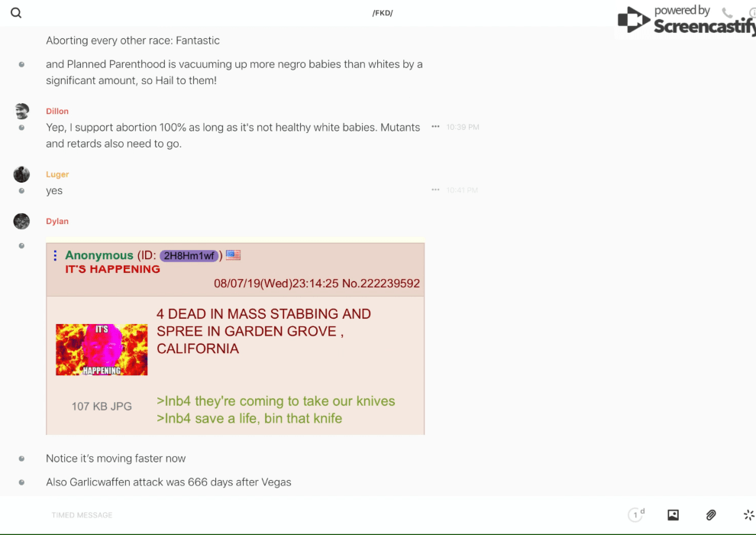Open the image upload icon
756x535 pixels.
coord(673,514)
